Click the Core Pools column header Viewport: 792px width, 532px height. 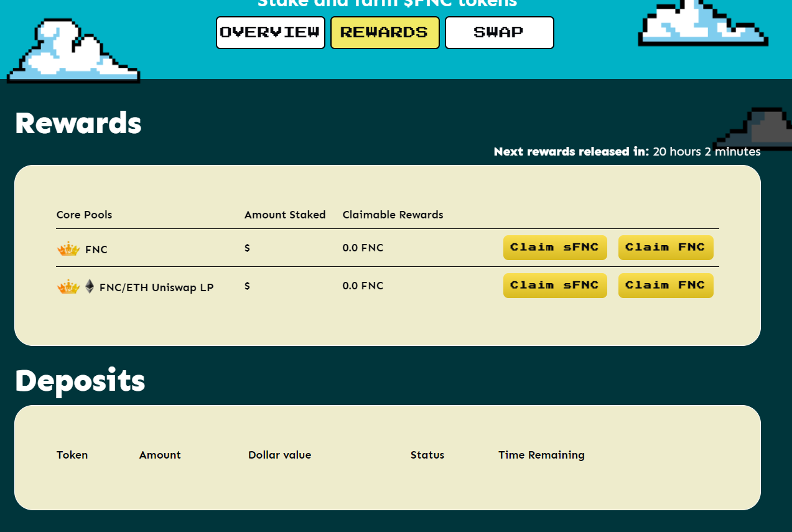tap(84, 215)
